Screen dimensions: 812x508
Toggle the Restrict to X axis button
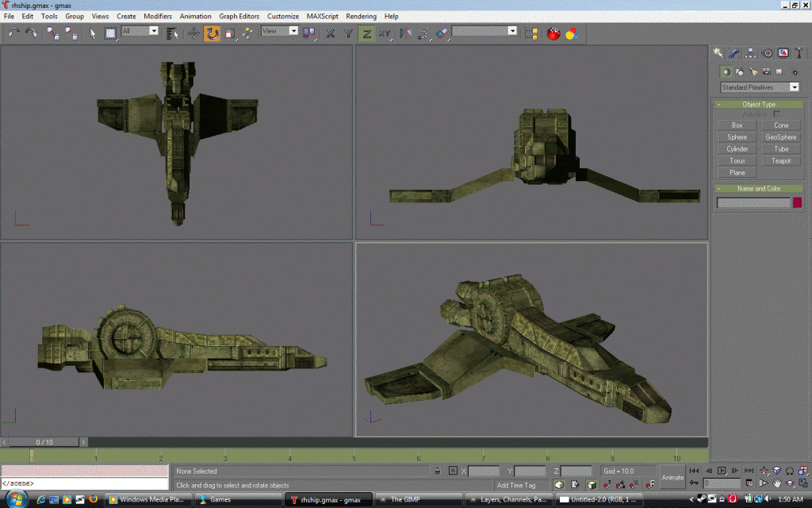pos(331,33)
